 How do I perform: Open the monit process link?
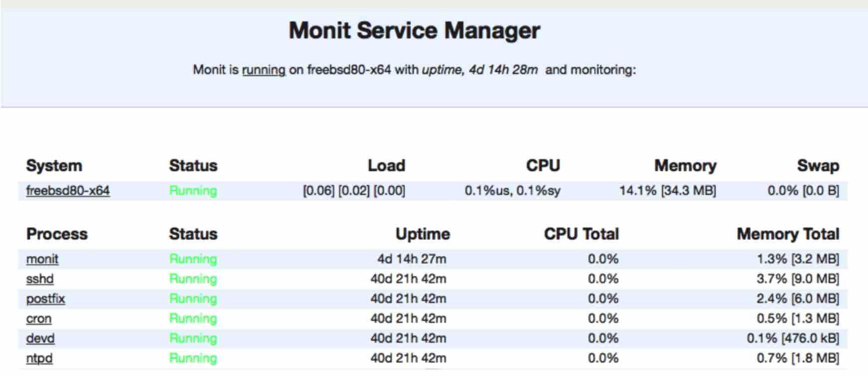pyautogui.click(x=42, y=259)
